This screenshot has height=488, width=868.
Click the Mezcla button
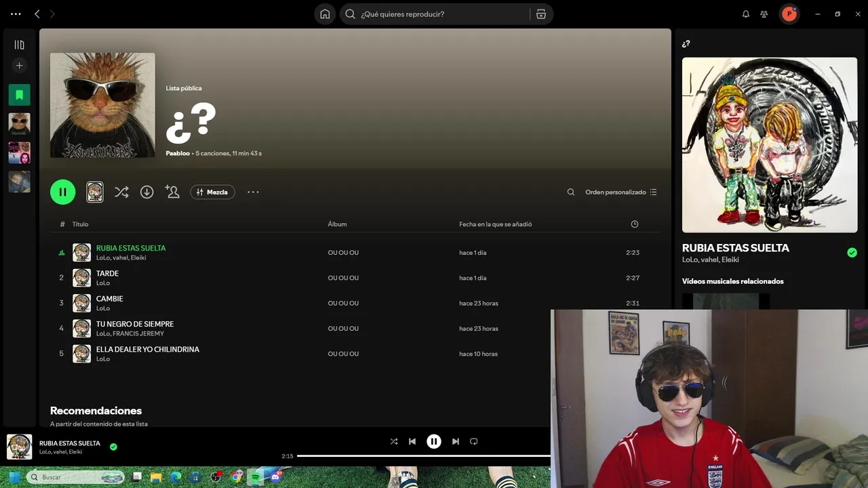[x=212, y=192]
